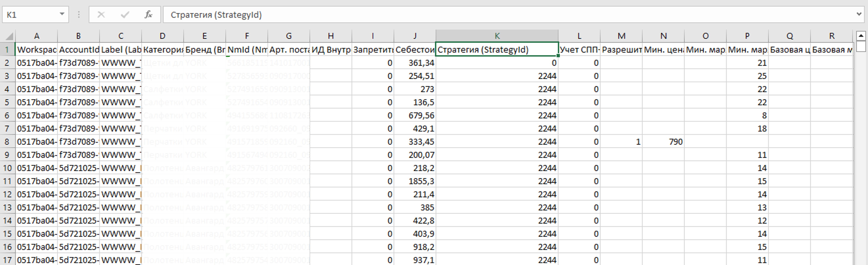
Task: Click formula bar text Стратегия (StrategyId)
Action: [216, 15]
